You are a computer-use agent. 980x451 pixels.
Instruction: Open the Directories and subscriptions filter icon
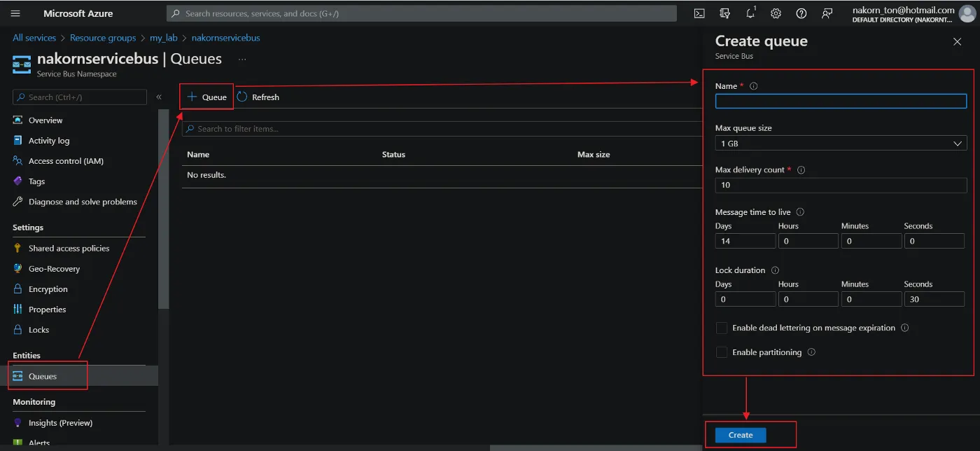[724, 13]
